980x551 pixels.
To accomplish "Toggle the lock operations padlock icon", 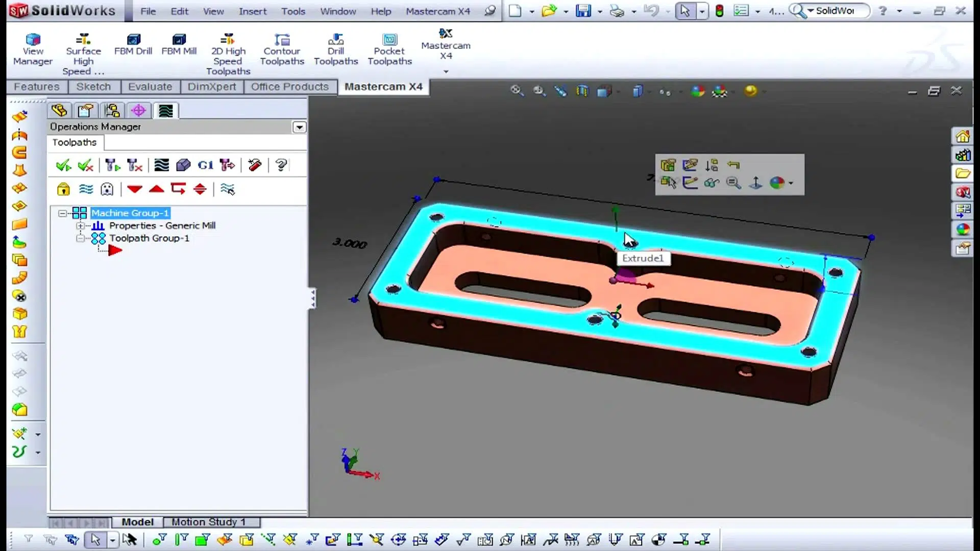I will point(63,189).
